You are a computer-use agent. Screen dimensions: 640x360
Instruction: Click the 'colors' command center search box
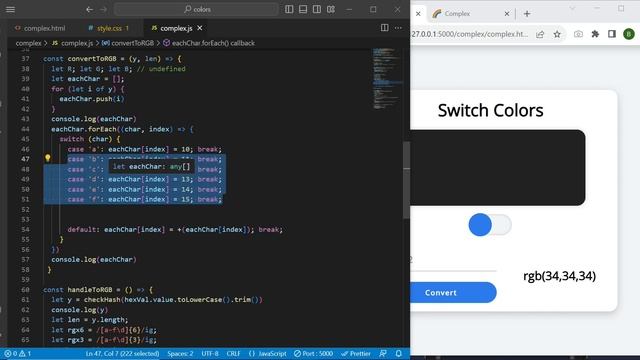point(196,9)
